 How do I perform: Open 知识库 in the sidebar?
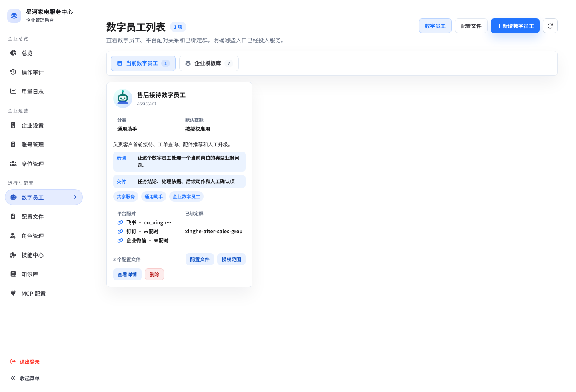pyautogui.click(x=44, y=274)
